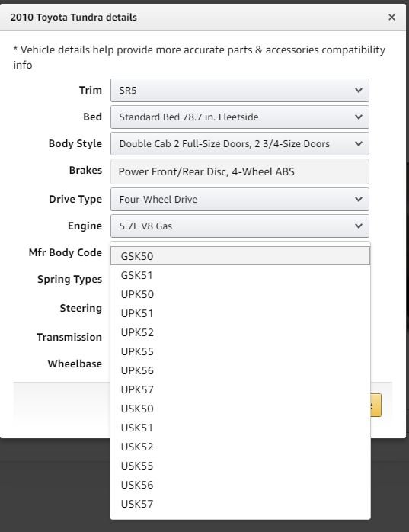Click the Steering label
Screen dimensions: 409x532
coord(81,309)
